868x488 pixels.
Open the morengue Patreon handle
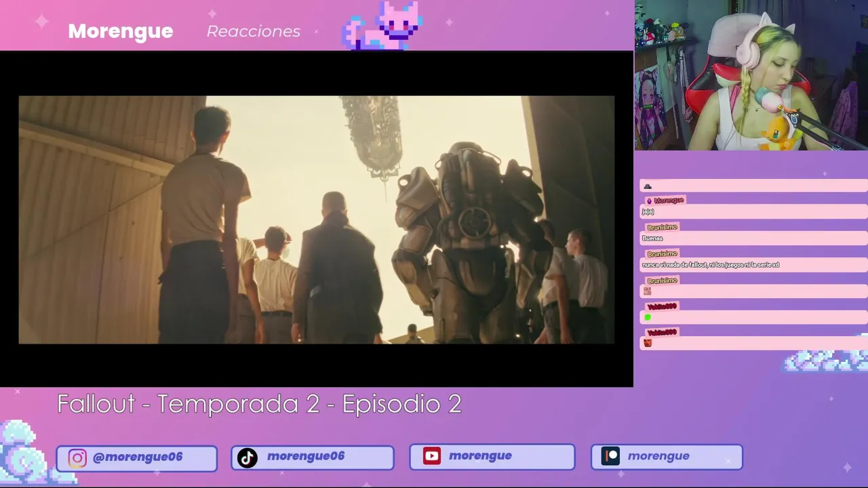pos(658,455)
